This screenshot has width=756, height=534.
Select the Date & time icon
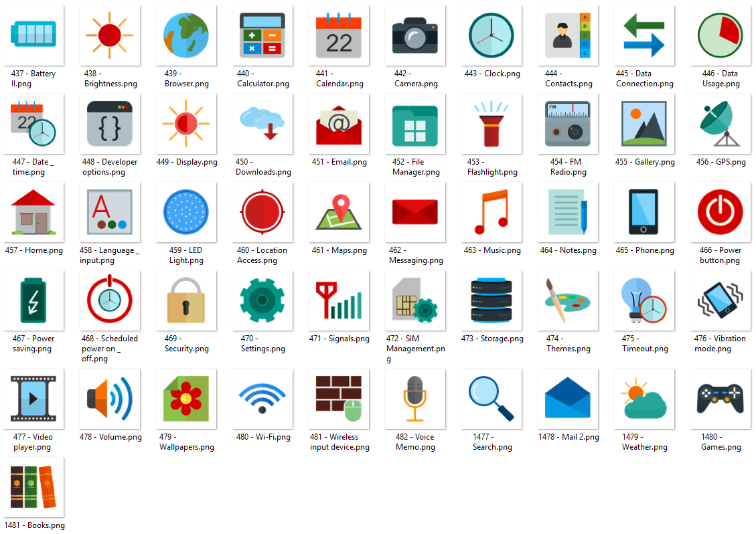[x=33, y=123]
